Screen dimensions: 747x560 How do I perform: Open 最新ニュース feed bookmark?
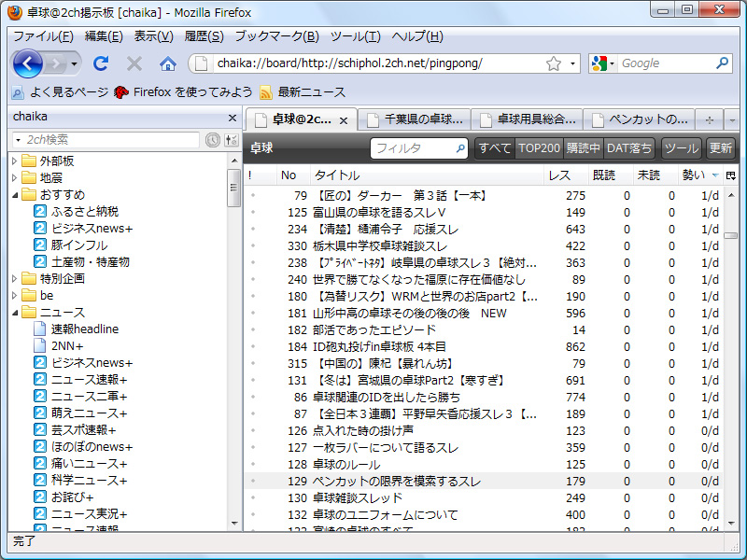303,91
